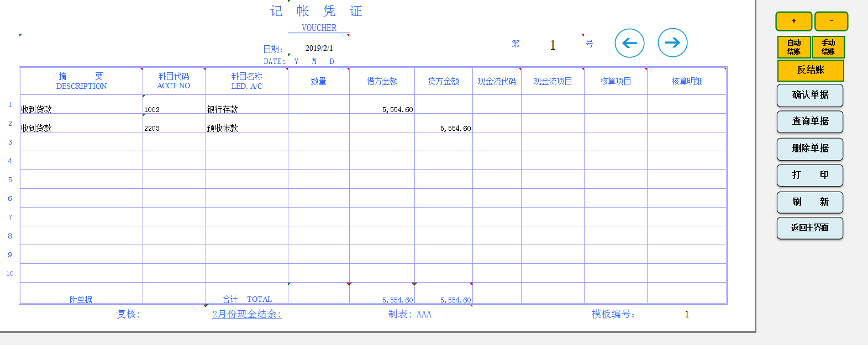868x345 pixels.
Task: Go to previous voucher with left arrow
Action: coord(629,43)
